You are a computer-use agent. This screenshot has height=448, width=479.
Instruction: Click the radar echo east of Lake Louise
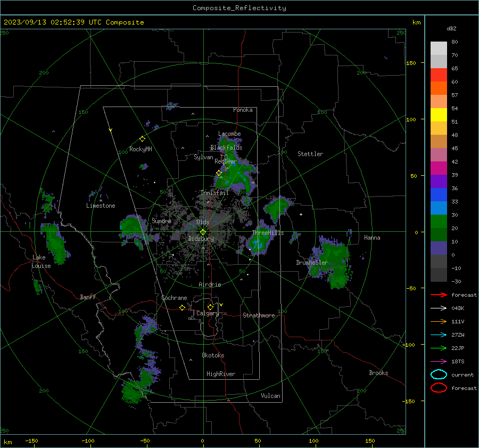point(55,243)
